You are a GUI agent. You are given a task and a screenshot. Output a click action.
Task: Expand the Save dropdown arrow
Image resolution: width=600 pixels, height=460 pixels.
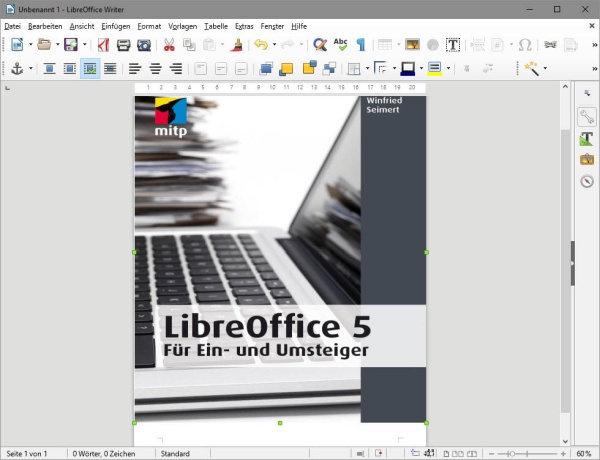point(85,45)
